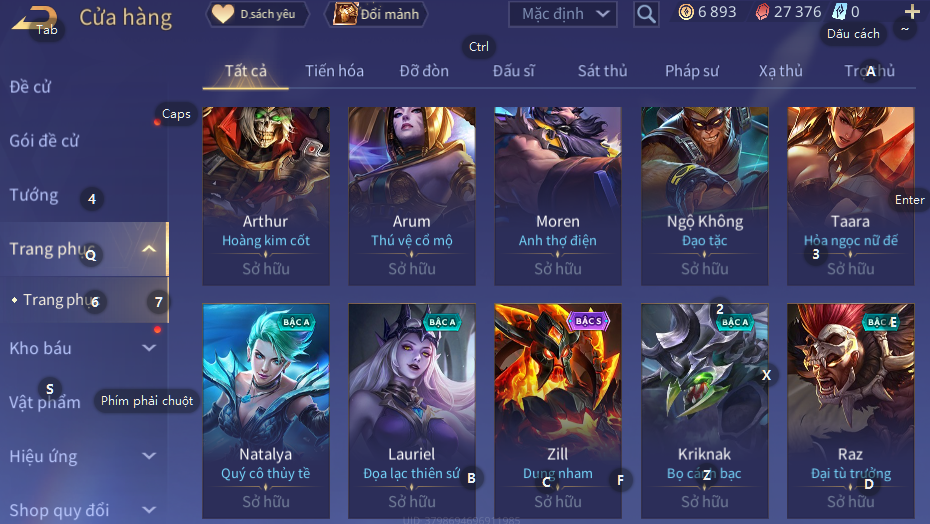930x524 pixels.
Task: Click the red ruby currency icon
Action: tap(763, 12)
